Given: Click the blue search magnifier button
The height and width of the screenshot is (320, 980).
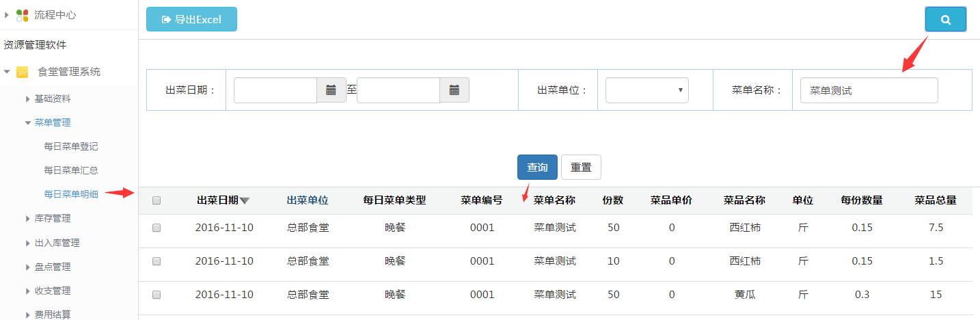Looking at the screenshot, I should [x=945, y=20].
